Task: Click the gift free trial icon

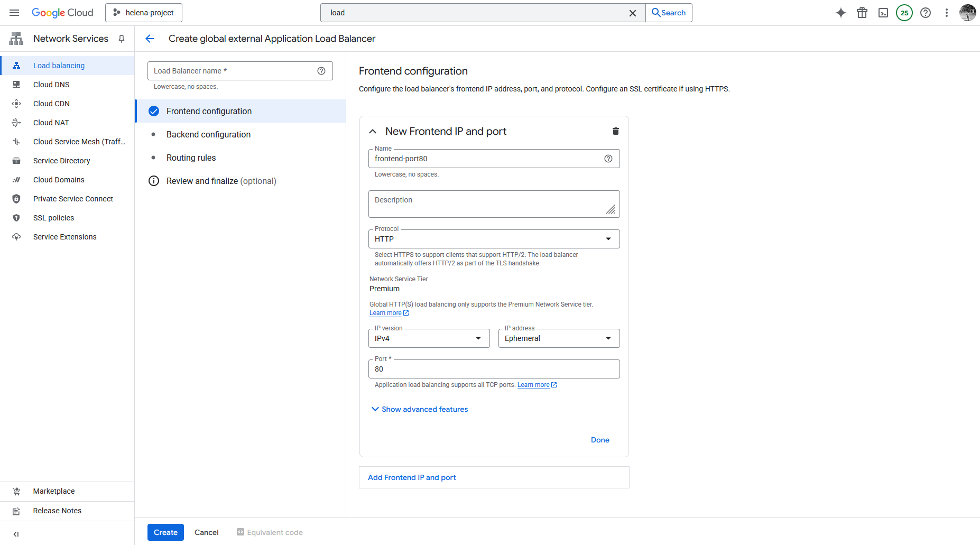Action: pyautogui.click(x=862, y=13)
